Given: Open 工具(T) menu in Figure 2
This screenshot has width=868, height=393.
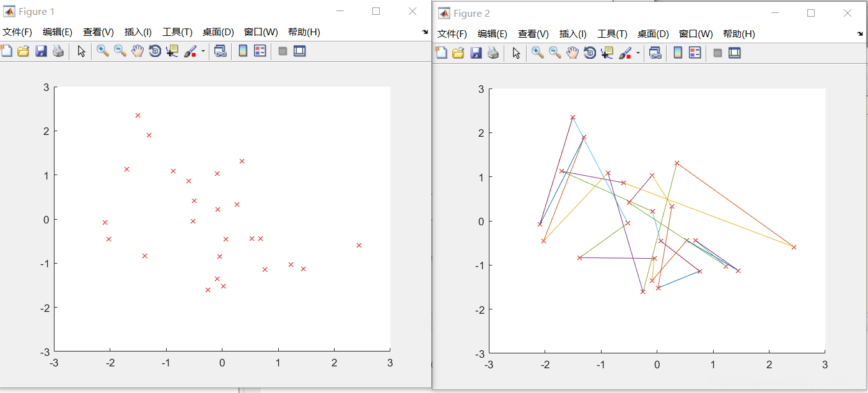Looking at the screenshot, I should point(613,34).
